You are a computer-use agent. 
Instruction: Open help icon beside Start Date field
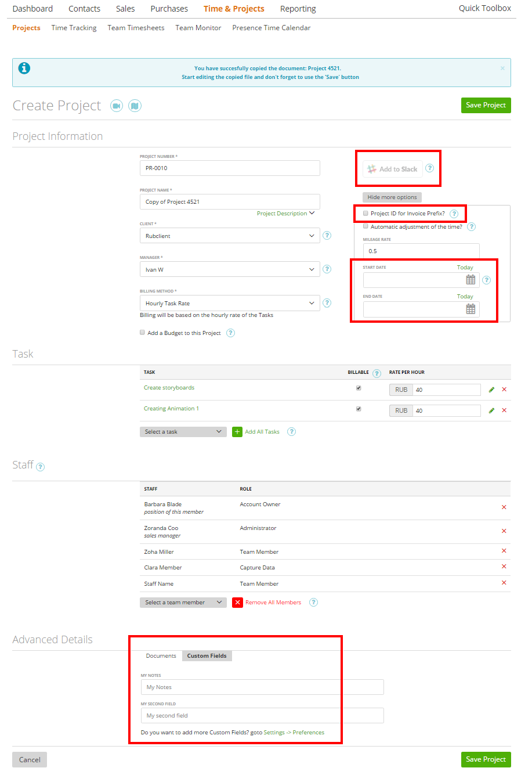[487, 280]
